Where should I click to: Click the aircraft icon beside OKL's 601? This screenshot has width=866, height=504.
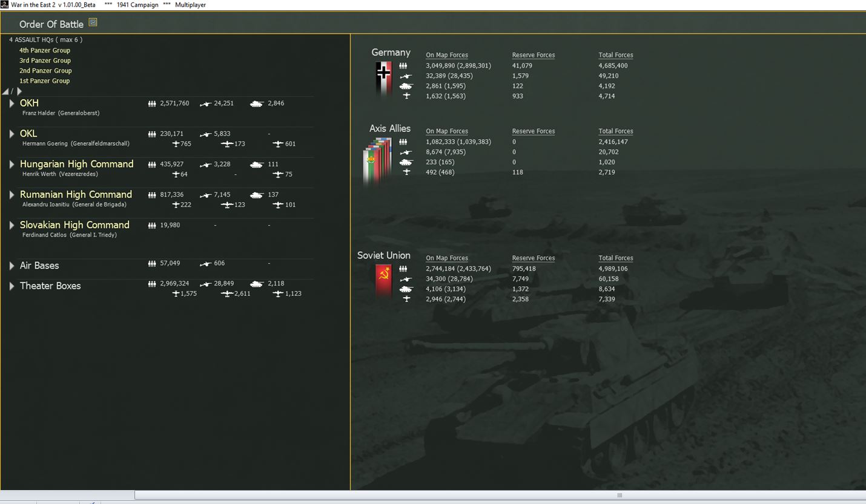click(x=278, y=144)
